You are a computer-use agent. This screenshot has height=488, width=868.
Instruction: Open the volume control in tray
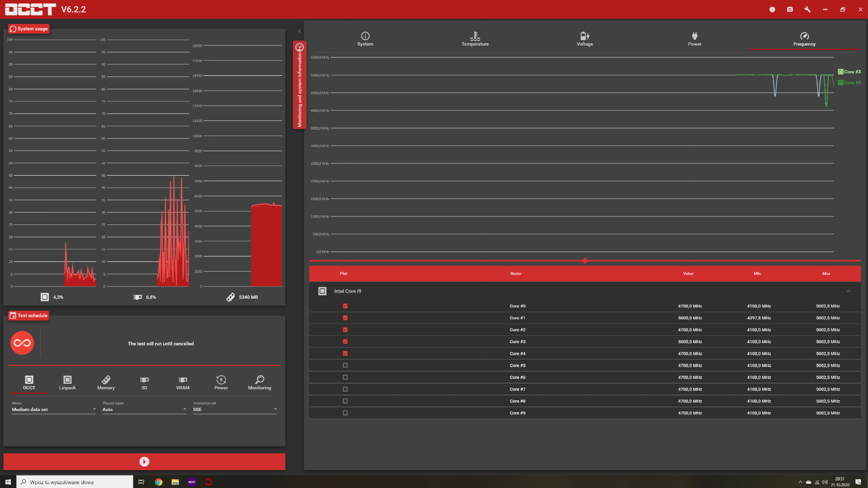point(825,482)
